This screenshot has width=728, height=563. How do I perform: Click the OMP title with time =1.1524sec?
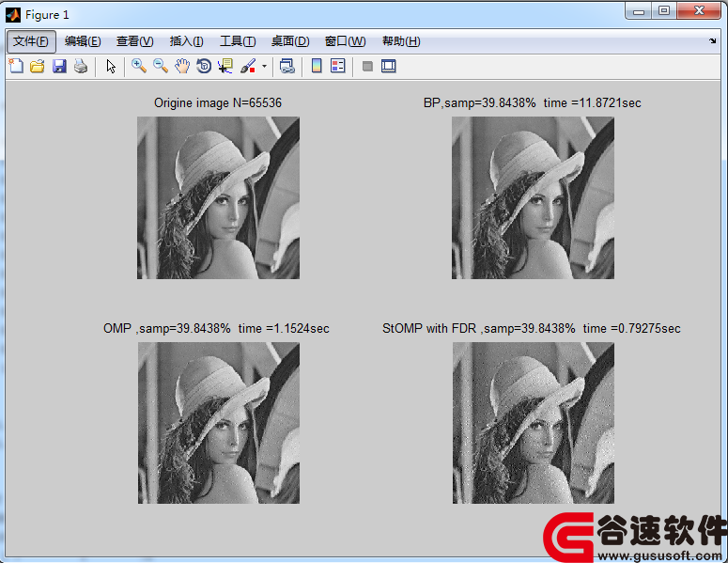coord(216,328)
